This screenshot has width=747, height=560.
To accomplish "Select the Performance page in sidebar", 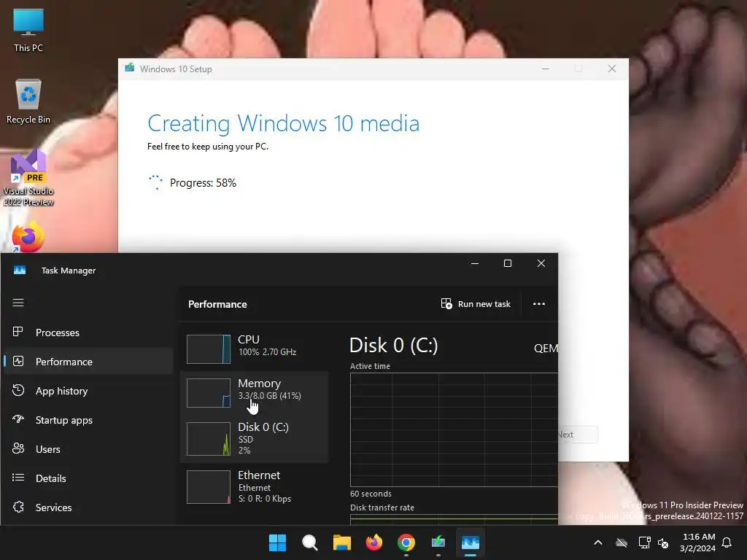I will 88,362.
